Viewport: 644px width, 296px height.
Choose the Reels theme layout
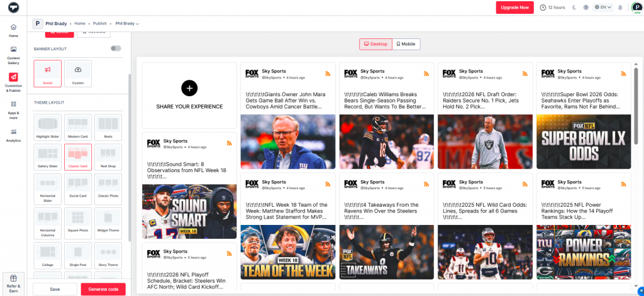point(108,128)
